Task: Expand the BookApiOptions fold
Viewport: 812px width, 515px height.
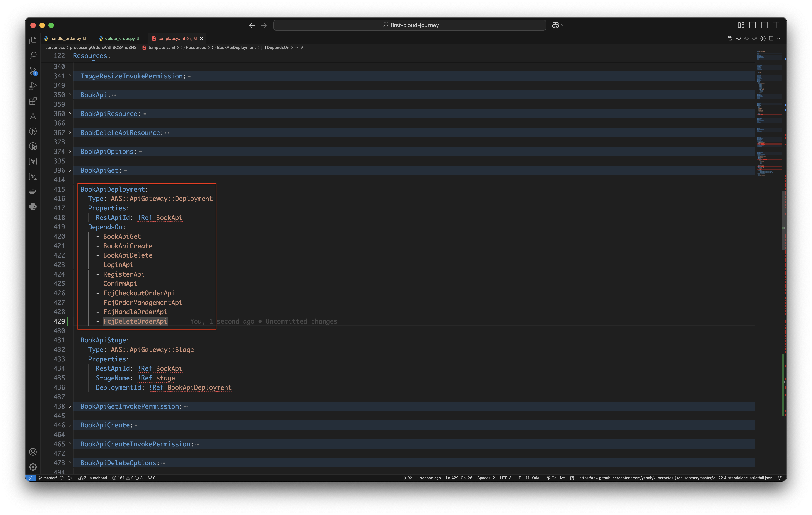Action: pyautogui.click(x=70, y=152)
